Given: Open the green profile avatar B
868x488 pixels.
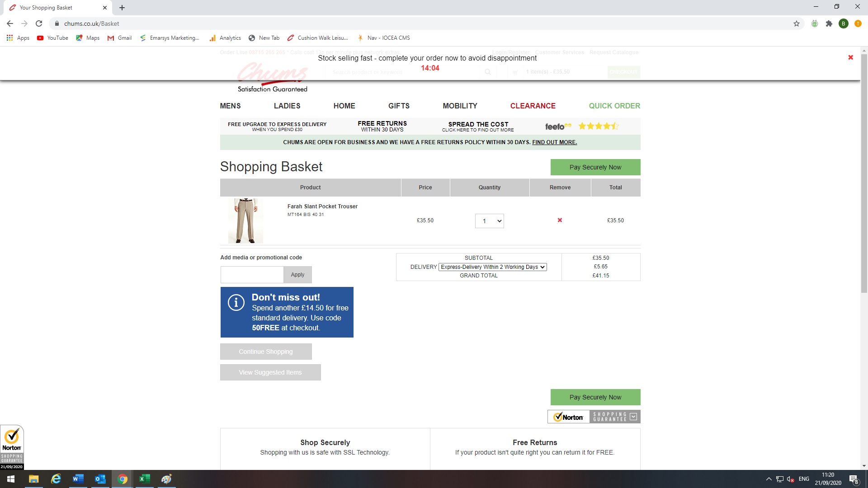Looking at the screenshot, I should pyautogui.click(x=844, y=23).
